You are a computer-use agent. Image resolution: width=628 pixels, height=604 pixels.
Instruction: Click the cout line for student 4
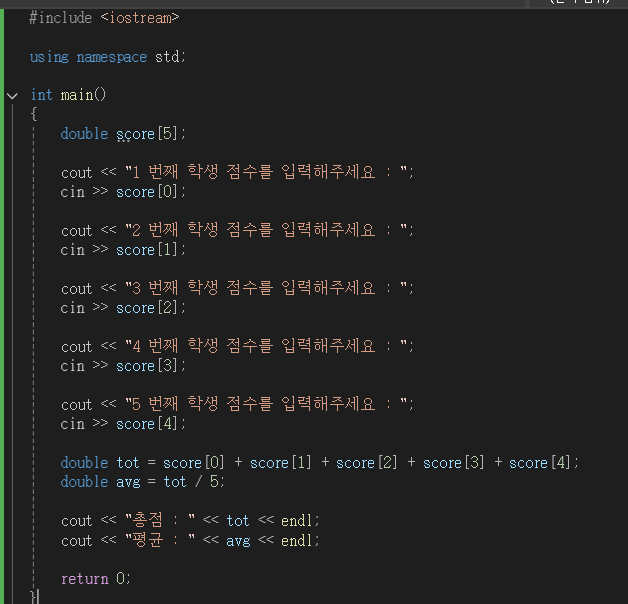pyautogui.click(x=237, y=346)
